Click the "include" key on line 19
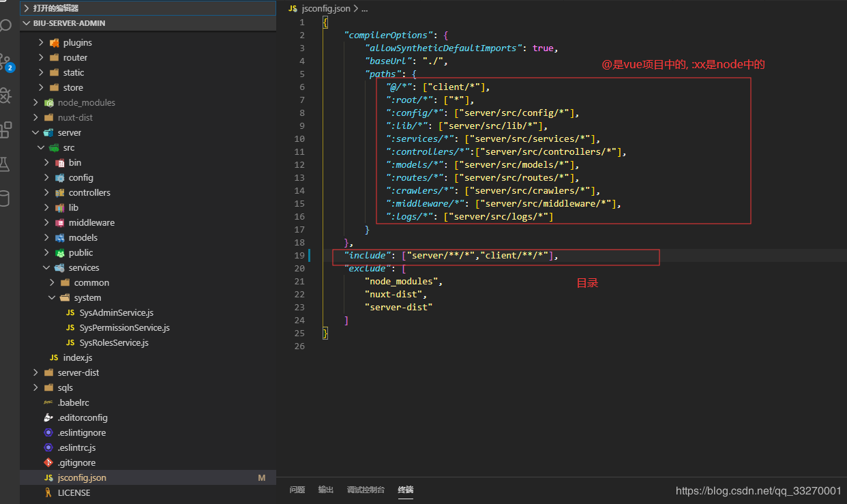 click(x=369, y=255)
